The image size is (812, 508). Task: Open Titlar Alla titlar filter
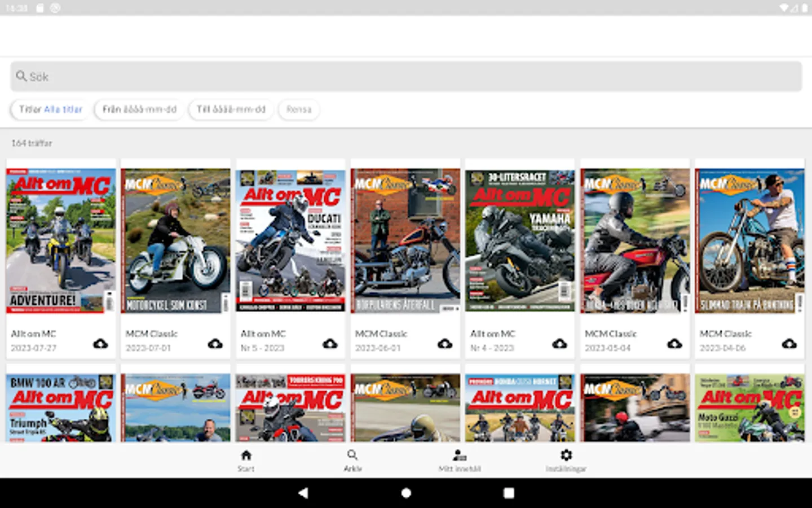click(x=51, y=110)
